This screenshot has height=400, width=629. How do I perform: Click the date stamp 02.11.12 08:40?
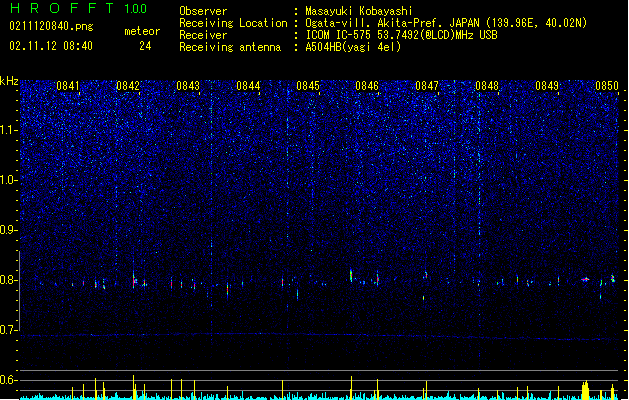click(51, 46)
